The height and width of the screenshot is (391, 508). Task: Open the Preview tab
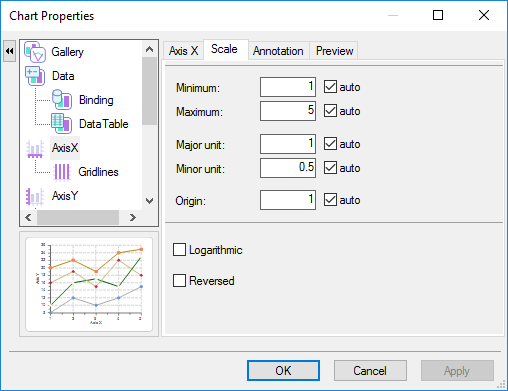coord(334,51)
